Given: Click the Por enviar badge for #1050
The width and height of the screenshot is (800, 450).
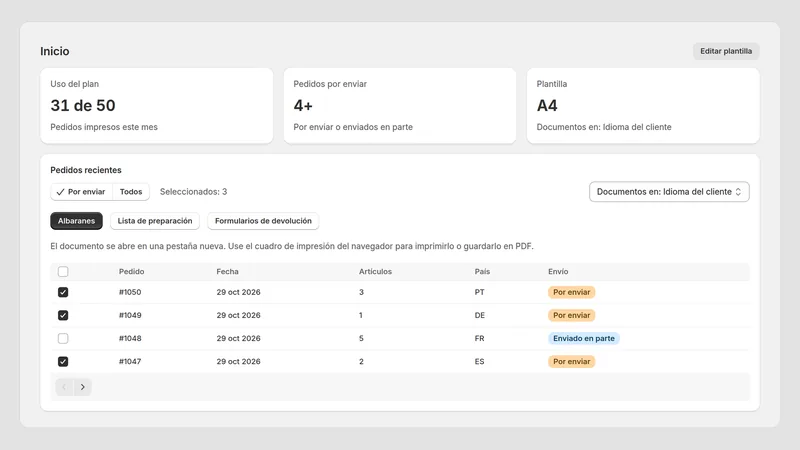Looking at the screenshot, I should point(571,292).
